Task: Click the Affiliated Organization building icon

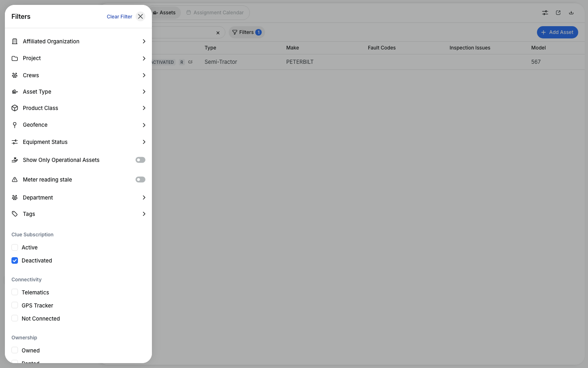Action: point(15,41)
